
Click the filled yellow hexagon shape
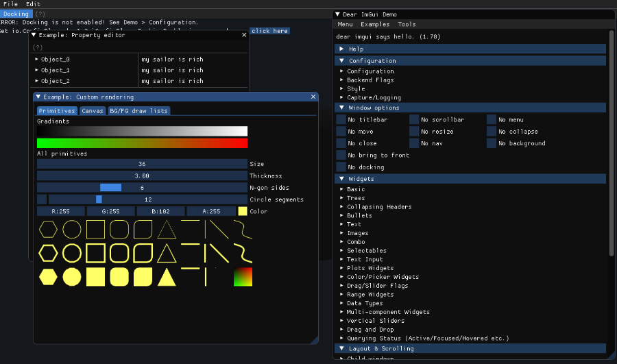pyautogui.click(x=49, y=277)
